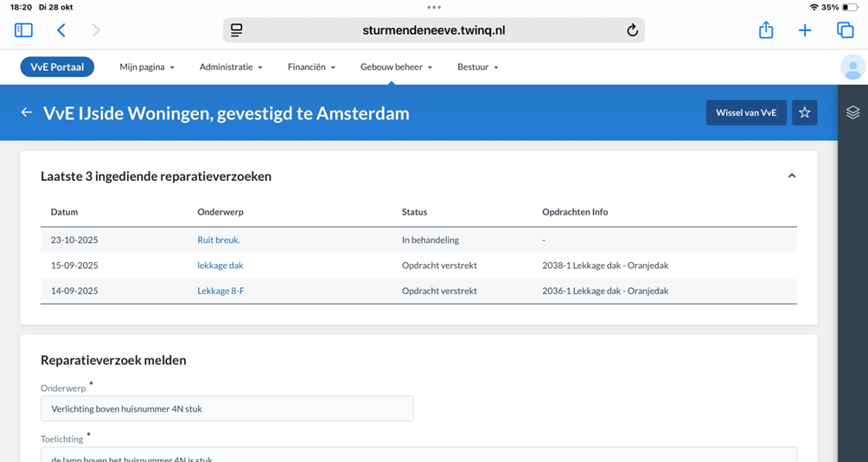The image size is (868, 462).
Task: Click the Safari sidebar toggle icon
Action: tap(23, 30)
